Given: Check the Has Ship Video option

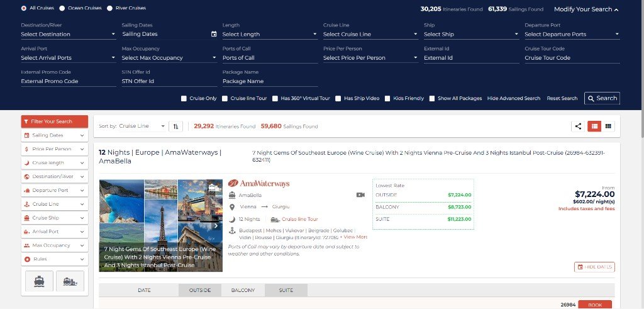Looking at the screenshot, I should 338,99.
